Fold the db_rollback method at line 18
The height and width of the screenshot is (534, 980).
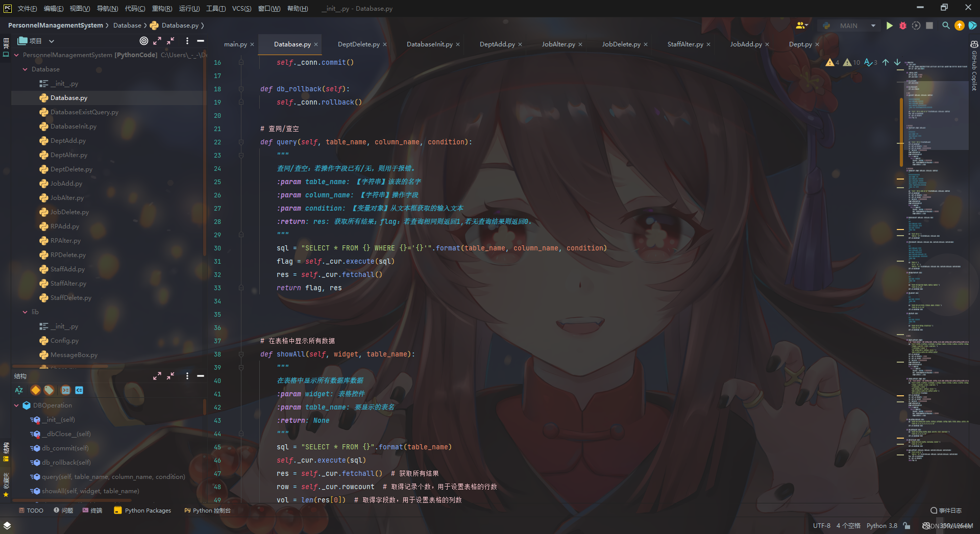241,89
